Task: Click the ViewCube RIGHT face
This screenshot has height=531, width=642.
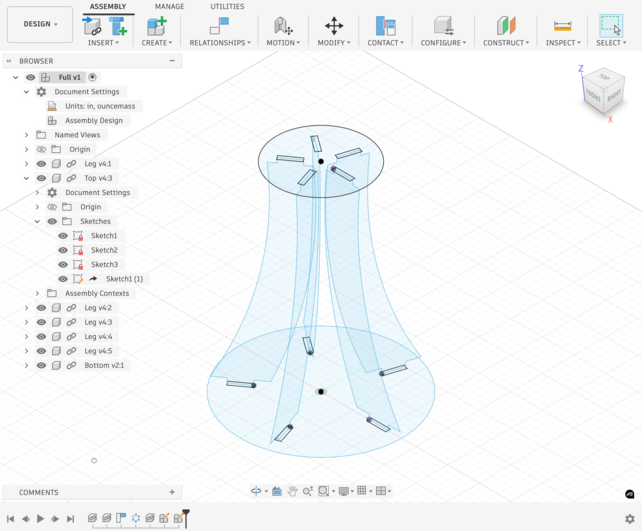Action: click(614, 95)
